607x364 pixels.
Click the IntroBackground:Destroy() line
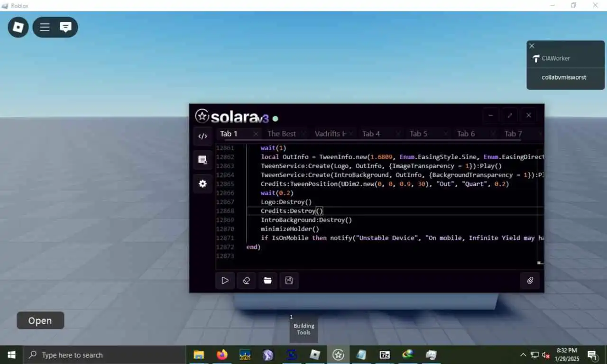click(x=306, y=220)
